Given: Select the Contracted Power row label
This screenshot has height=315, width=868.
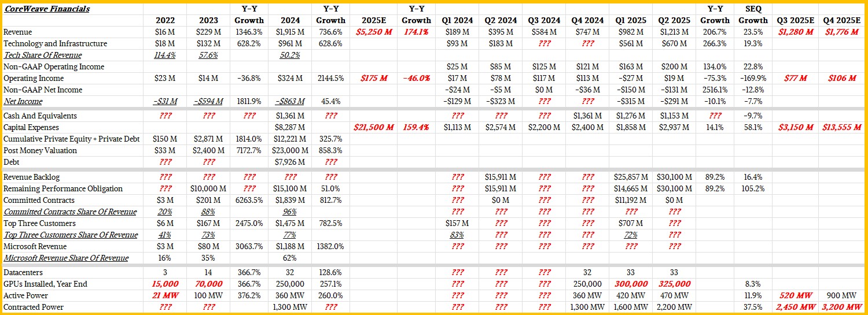Looking at the screenshot, I should 33,307.
